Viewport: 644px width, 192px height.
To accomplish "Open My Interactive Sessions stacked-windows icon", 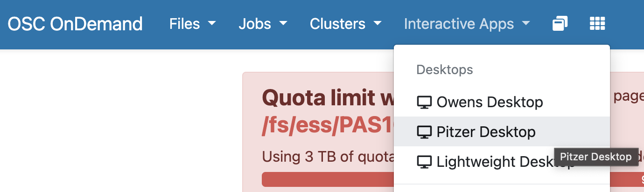I will click(560, 23).
